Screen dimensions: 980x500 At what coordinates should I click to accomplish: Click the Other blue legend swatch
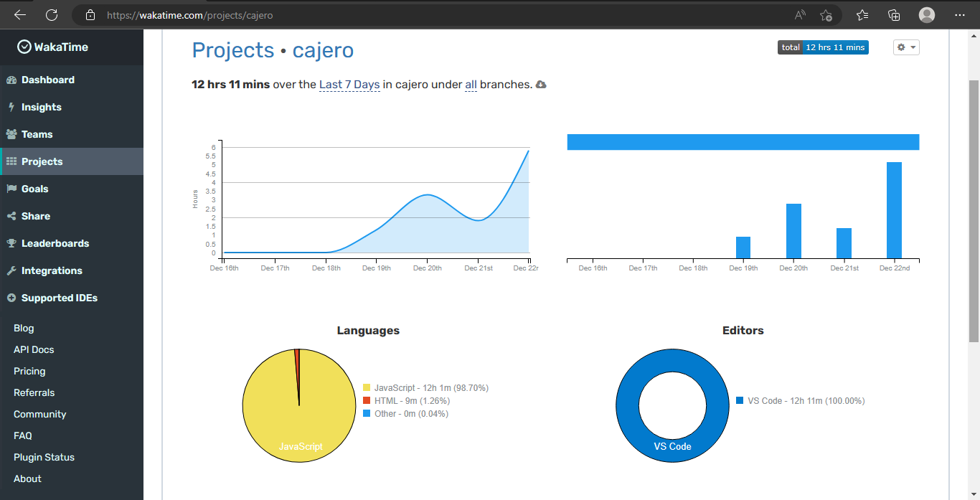coord(367,414)
